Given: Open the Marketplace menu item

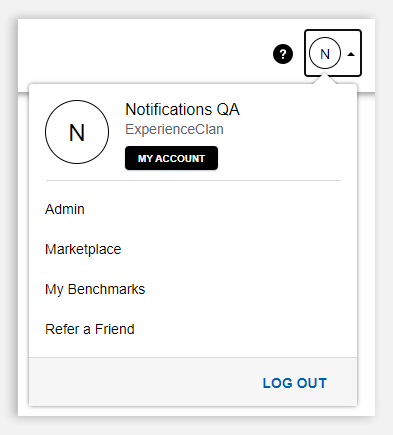Looking at the screenshot, I should click(83, 249).
